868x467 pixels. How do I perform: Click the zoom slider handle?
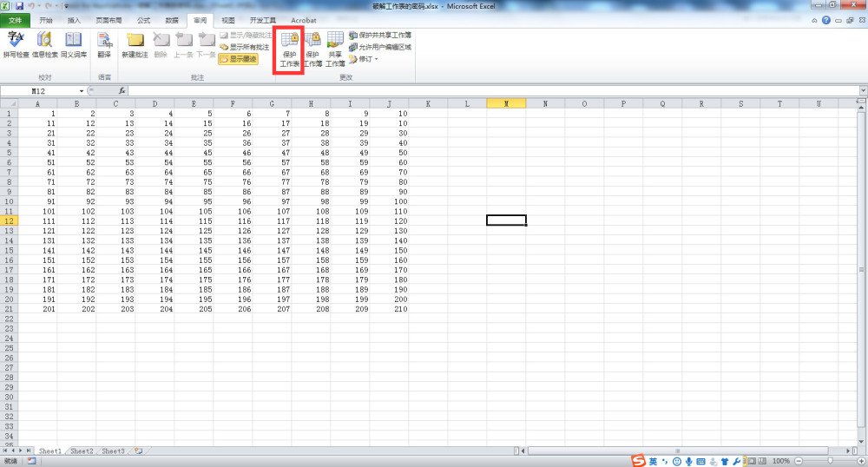click(830, 461)
